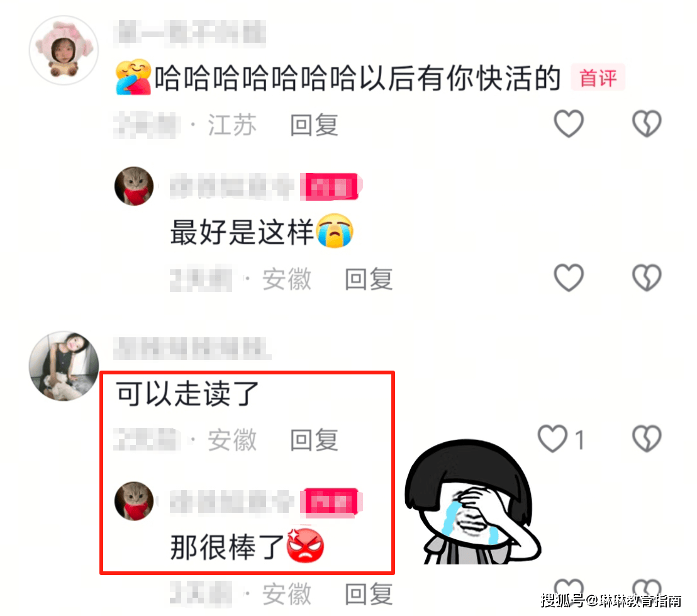Reply to the 哈哈哈 Jiangsu comment
The image size is (697, 616).
click(x=314, y=125)
